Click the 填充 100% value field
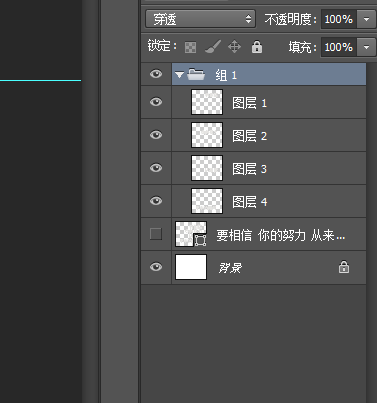377x403 pixels. coord(339,47)
